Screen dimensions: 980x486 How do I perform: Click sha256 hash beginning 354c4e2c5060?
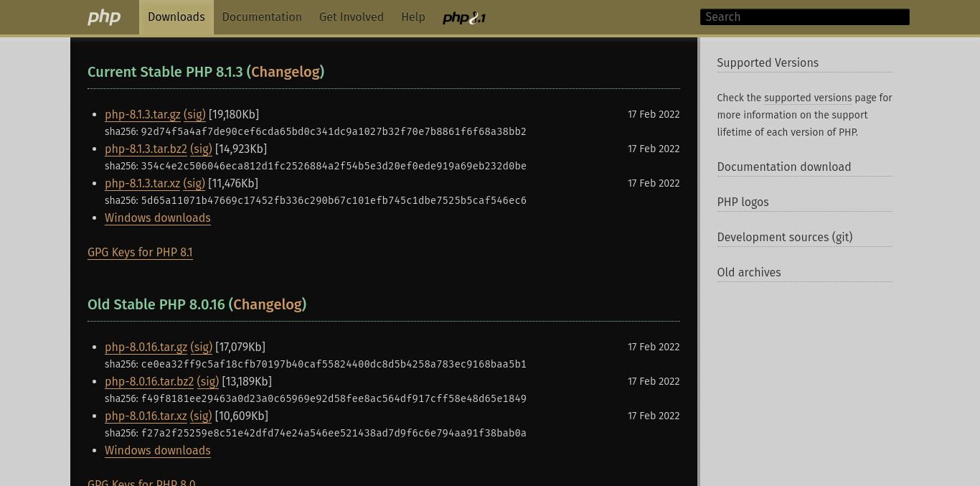[x=334, y=167]
